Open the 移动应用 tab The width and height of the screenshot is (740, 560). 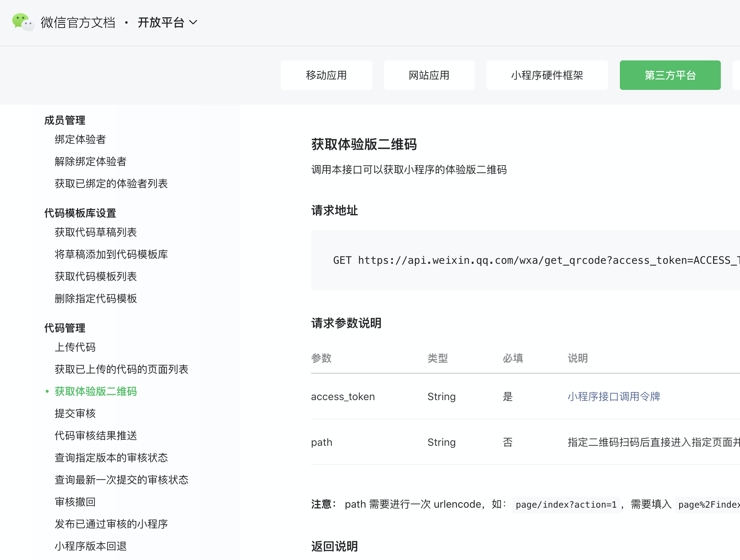[x=326, y=75]
